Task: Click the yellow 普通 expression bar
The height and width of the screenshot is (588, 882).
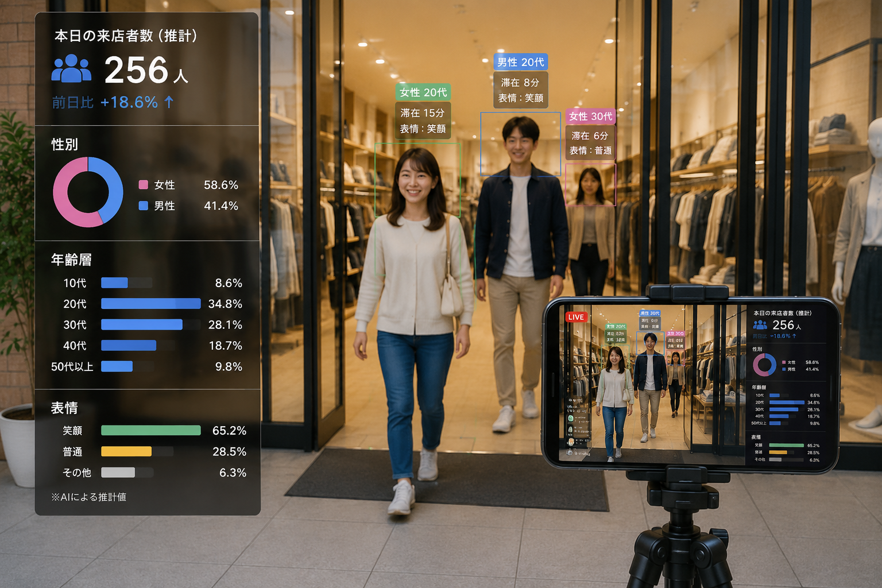Action: point(126,451)
